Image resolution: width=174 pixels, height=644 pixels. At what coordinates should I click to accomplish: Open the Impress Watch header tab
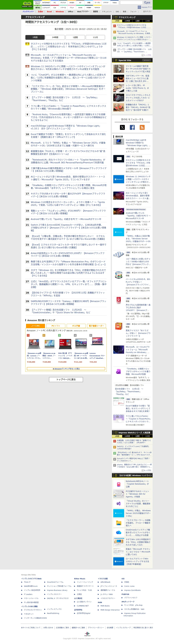tap(37, 3)
